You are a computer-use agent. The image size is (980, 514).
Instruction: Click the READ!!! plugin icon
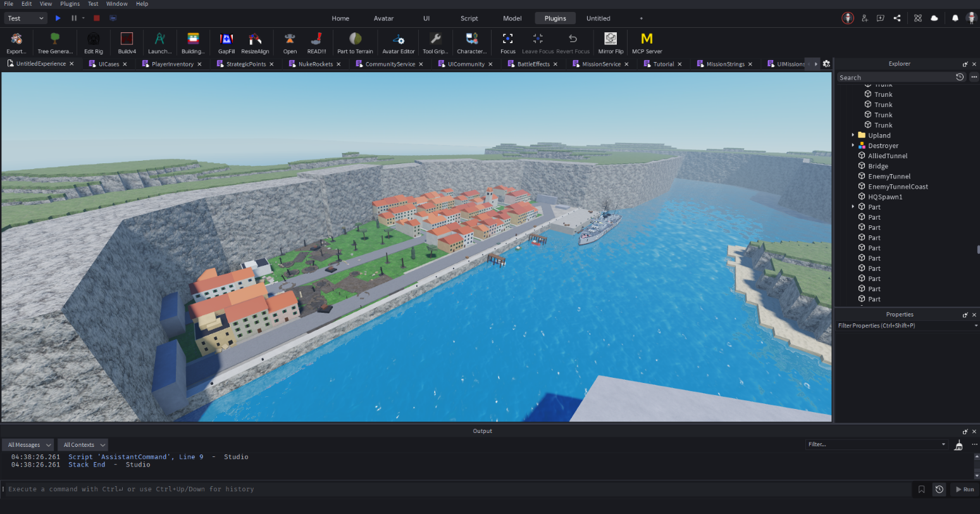pos(316,43)
